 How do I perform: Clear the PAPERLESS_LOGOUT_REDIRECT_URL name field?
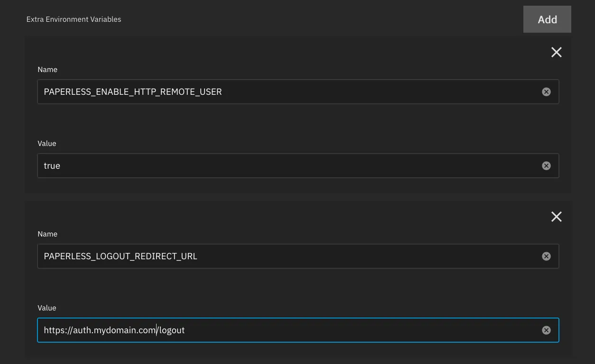click(546, 256)
